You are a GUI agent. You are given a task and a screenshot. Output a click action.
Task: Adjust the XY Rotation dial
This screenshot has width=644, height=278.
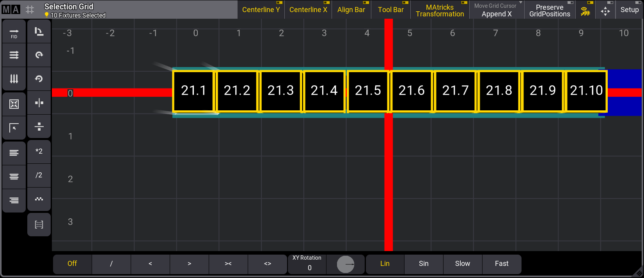[x=346, y=264]
